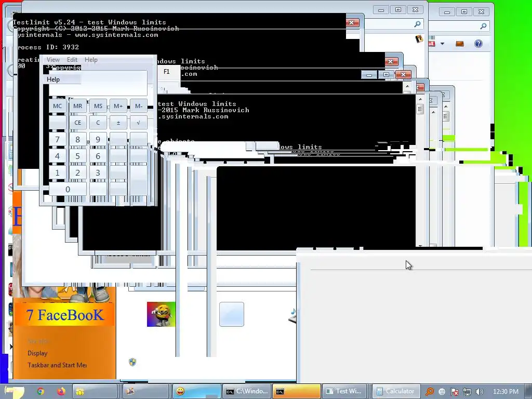532x399 pixels.
Task: Click the magnifier in rightmost Explorer search box
Action: point(483,26)
